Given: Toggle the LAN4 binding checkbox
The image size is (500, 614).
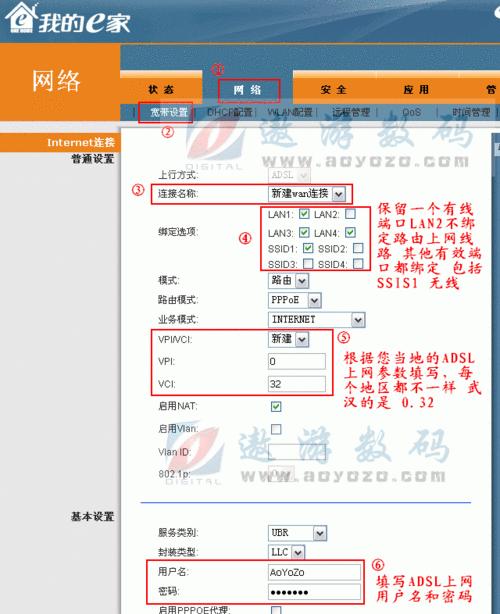Looking at the screenshot, I should click(x=350, y=233).
